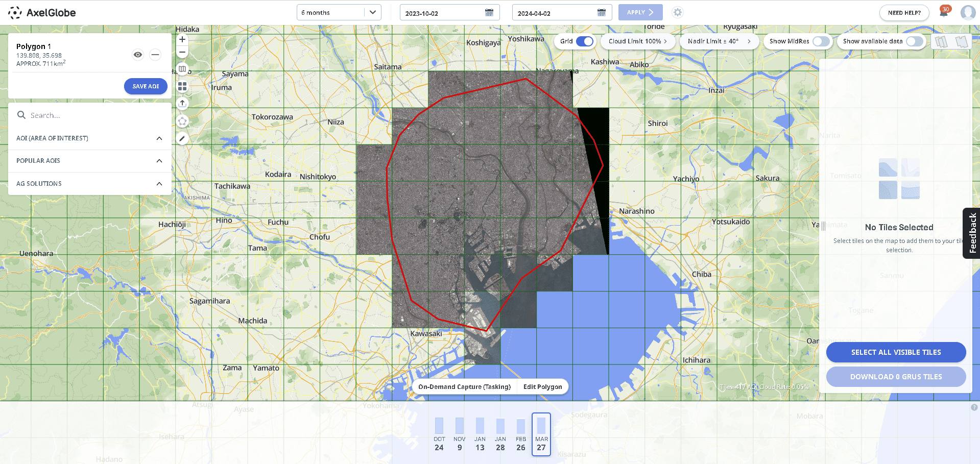Select the Oct 24 capture date
Screen dimensions: 980x464
point(439,434)
